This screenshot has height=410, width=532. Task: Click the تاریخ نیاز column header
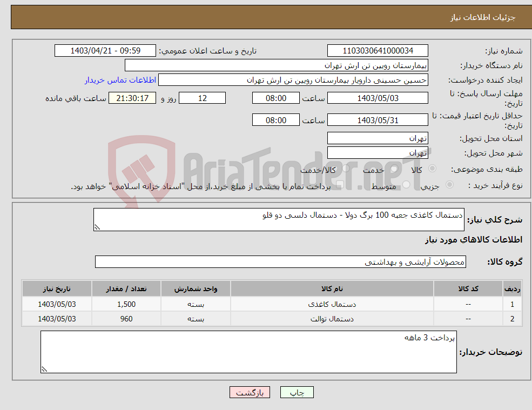(x=57, y=288)
